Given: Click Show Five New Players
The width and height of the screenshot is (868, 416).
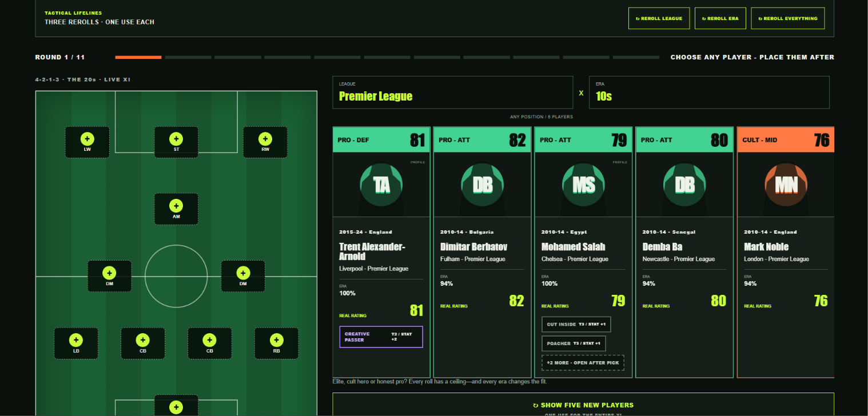Looking at the screenshot, I should click(583, 405).
